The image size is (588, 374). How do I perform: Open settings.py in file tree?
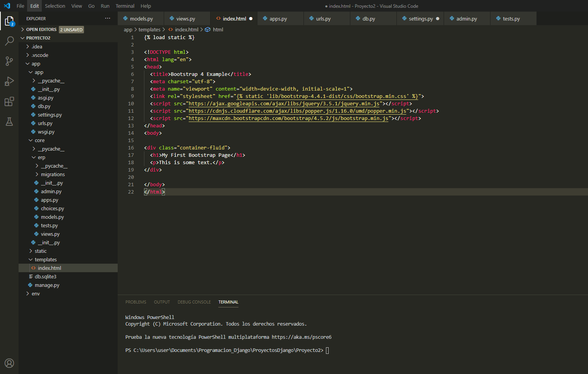point(68,115)
